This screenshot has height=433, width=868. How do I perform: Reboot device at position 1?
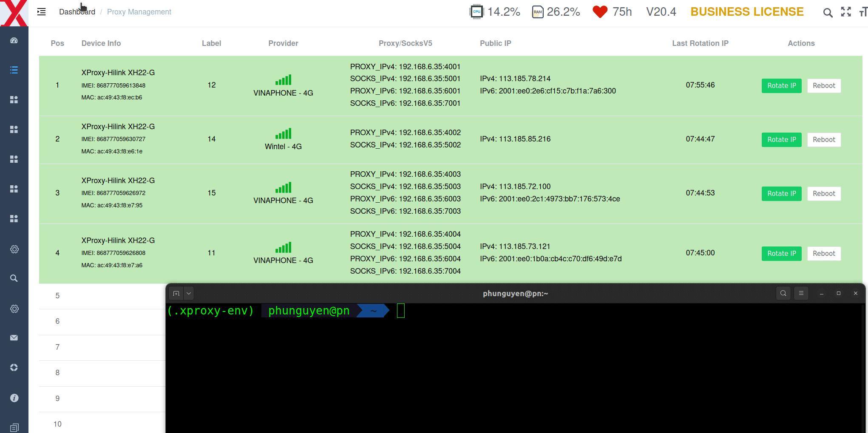pos(824,86)
